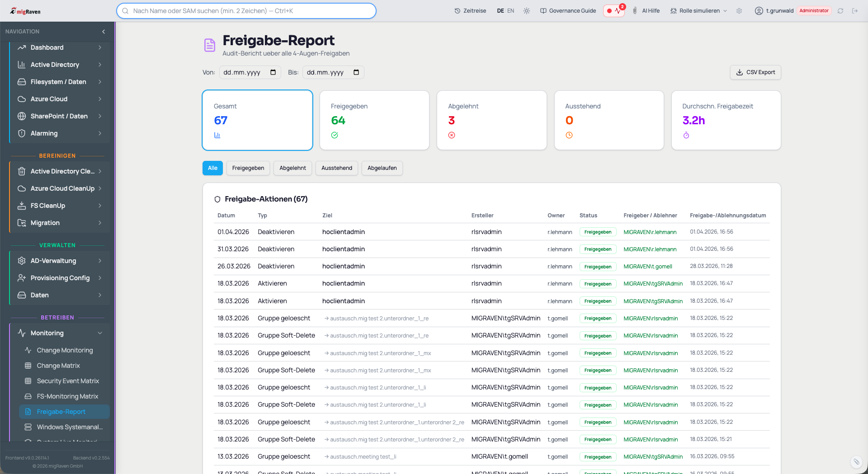Screen dimensions: 868x474
Task: Toggle light/dark theme sun icon
Action: tap(527, 11)
